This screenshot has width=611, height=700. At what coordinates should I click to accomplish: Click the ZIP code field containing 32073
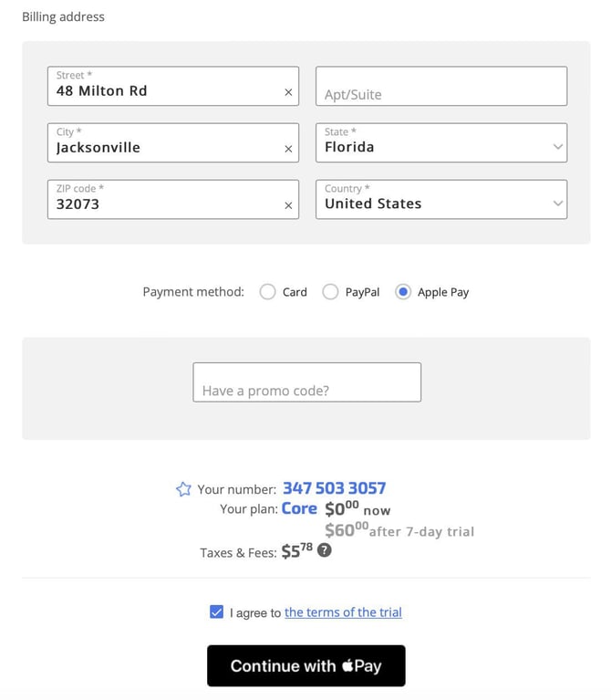(x=173, y=200)
